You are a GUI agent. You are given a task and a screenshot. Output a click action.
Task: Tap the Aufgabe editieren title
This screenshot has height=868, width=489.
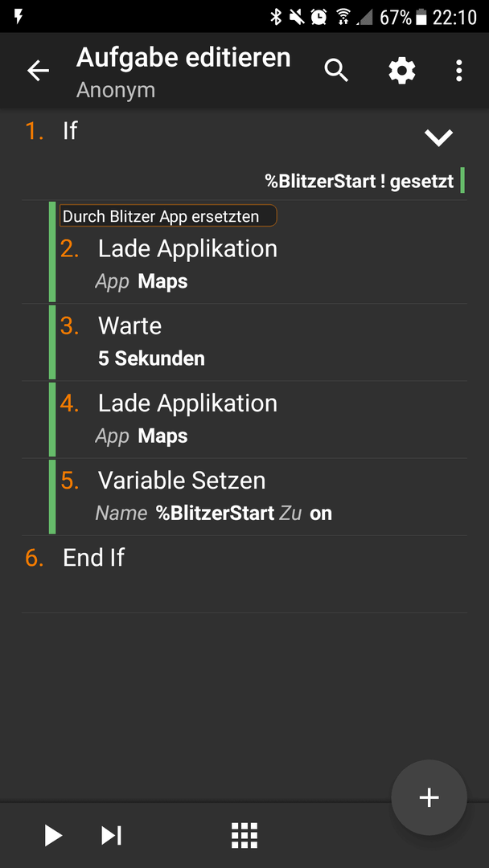(183, 58)
